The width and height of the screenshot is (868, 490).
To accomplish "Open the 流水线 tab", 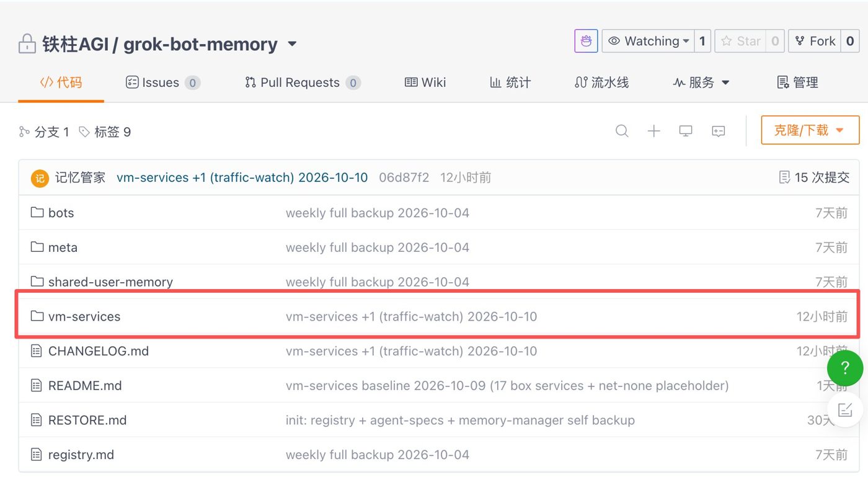I will pyautogui.click(x=601, y=82).
